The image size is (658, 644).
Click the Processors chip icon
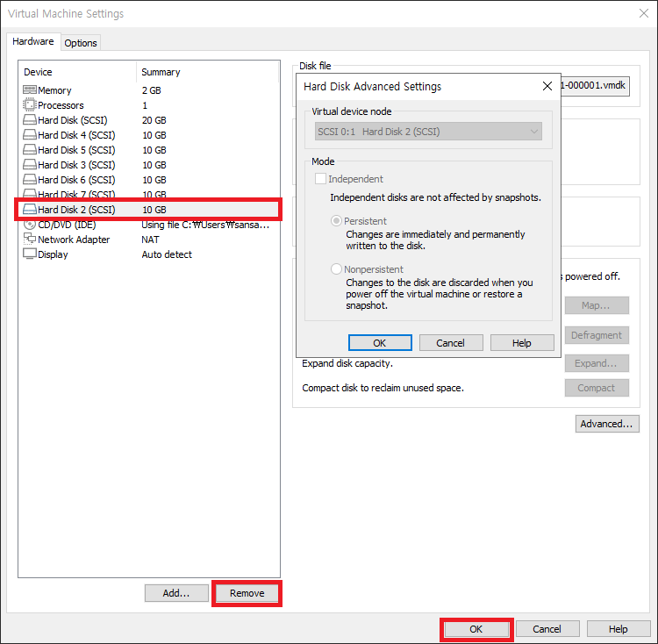[x=29, y=104]
